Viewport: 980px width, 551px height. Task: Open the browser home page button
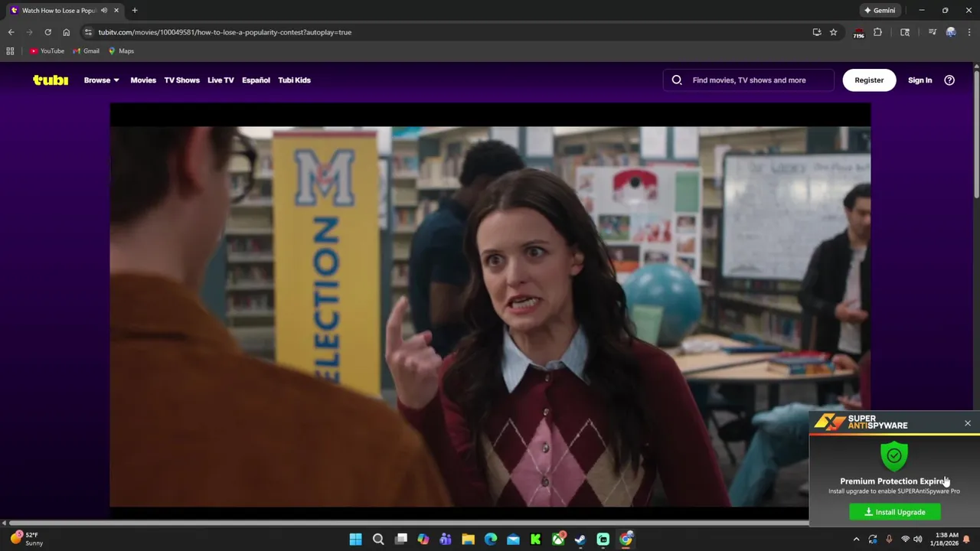point(66,32)
